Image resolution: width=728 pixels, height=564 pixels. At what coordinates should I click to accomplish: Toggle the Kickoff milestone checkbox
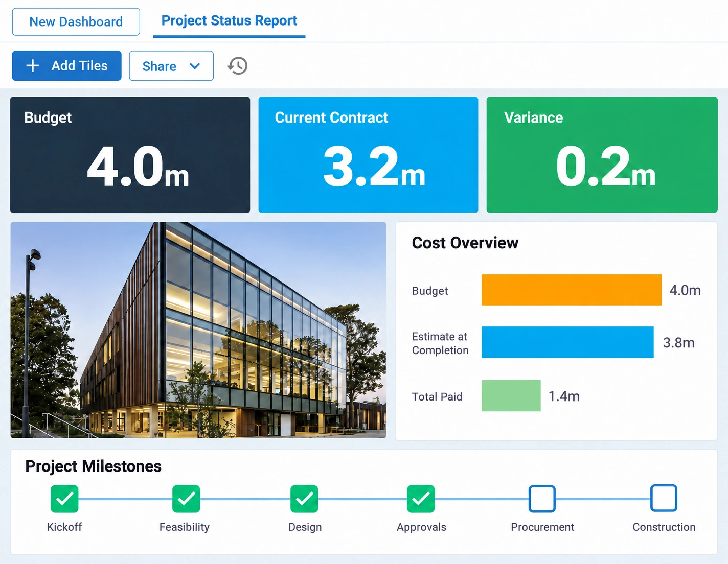64,499
